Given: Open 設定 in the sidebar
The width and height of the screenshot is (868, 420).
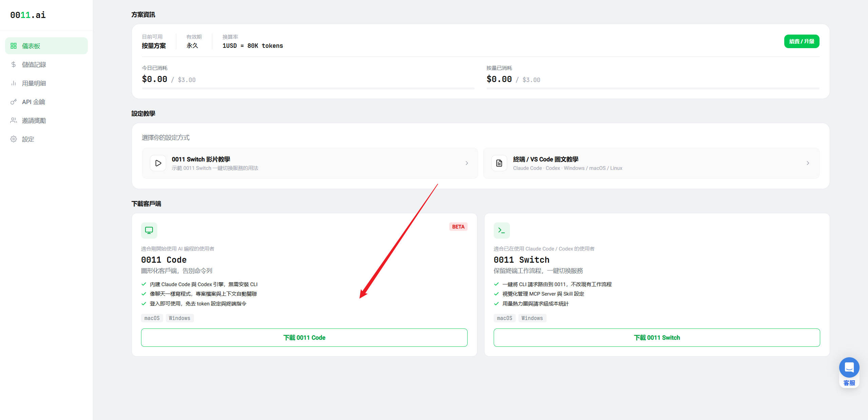Looking at the screenshot, I should (x=46, y=139).
